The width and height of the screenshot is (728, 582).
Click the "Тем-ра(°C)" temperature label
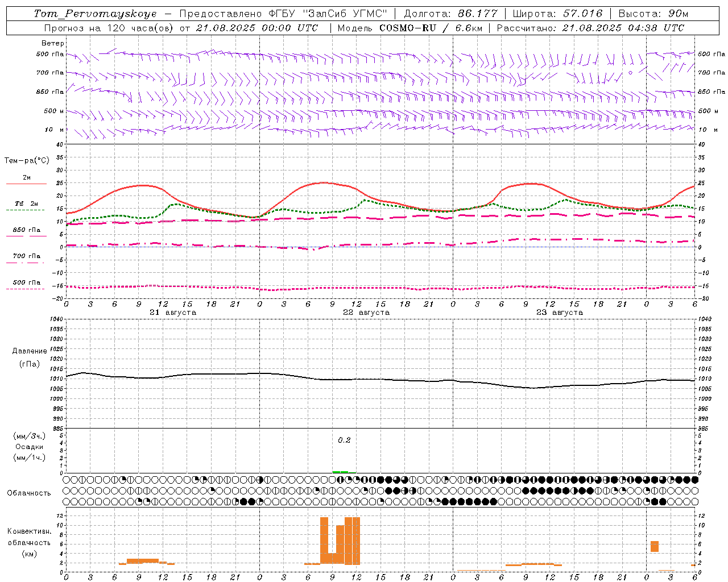pos(27,161)
